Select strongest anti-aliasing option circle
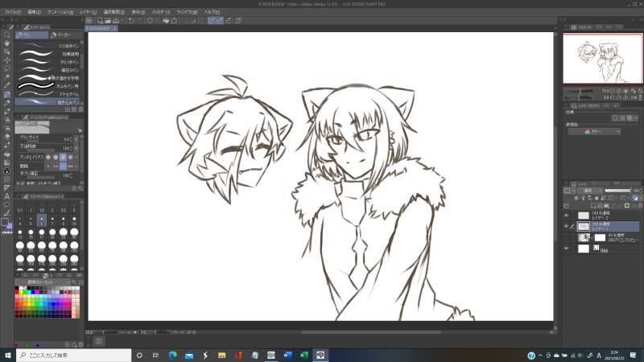644x362 pixels. point(70,157)
